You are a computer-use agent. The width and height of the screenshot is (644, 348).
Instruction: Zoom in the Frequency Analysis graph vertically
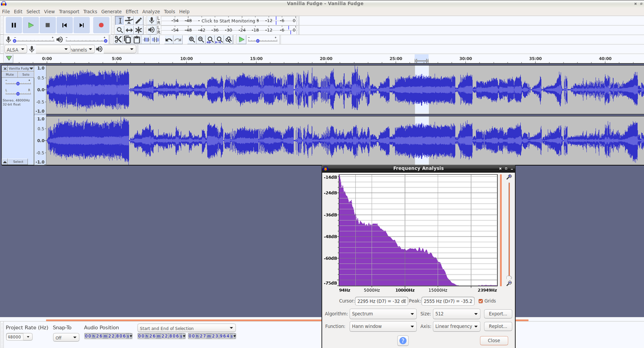[509, 177]
